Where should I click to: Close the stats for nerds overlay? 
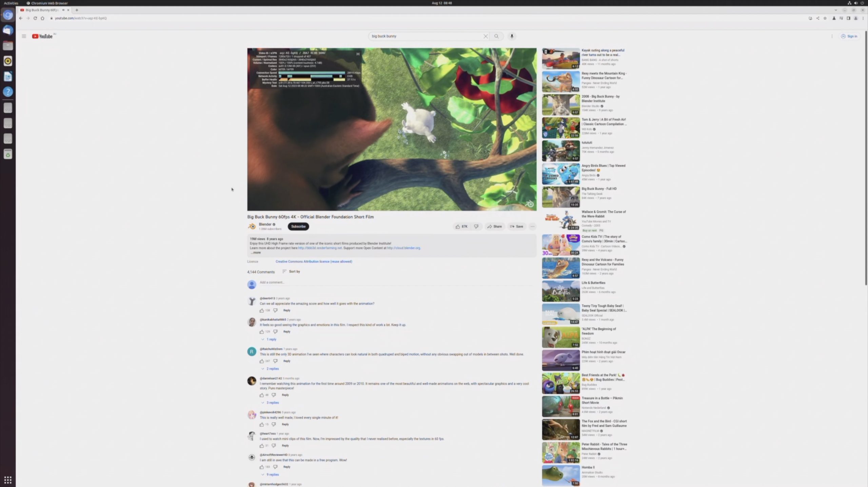(x=358, y=54)
